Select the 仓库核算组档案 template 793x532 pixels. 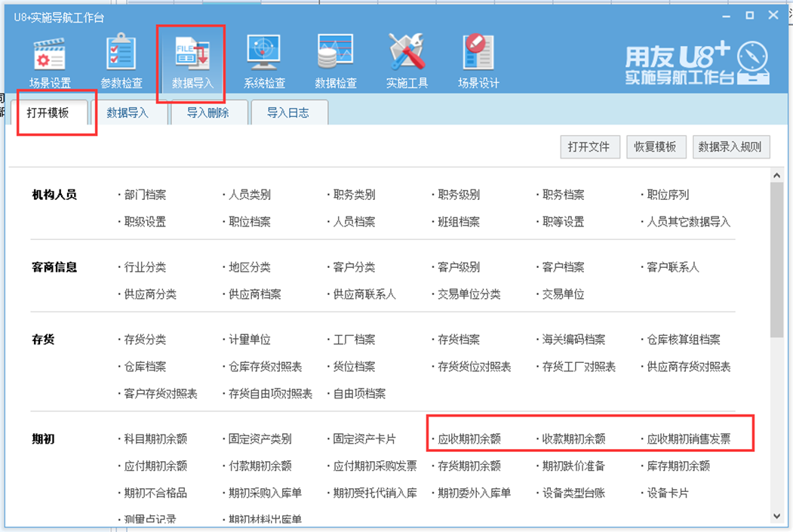684,340
